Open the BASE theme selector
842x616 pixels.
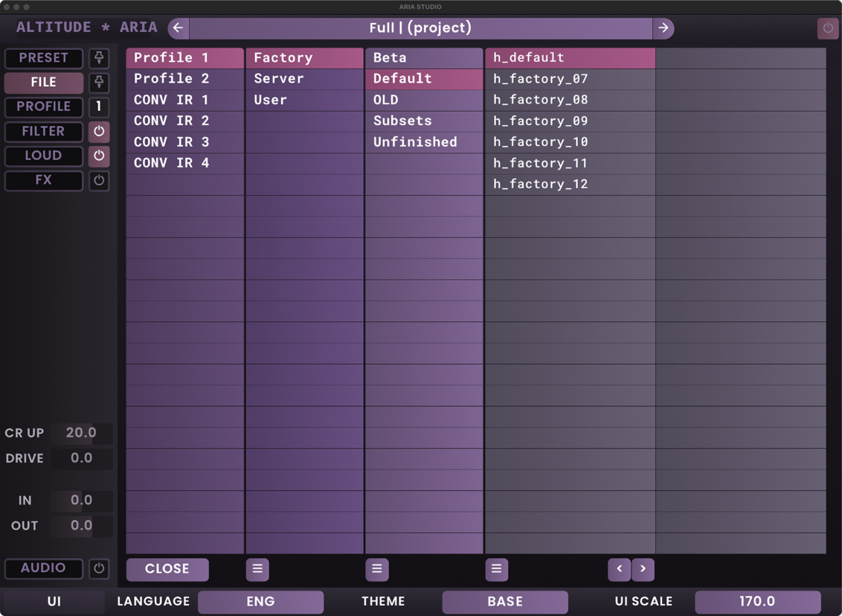pyautogui.click(x=505, y=602)
